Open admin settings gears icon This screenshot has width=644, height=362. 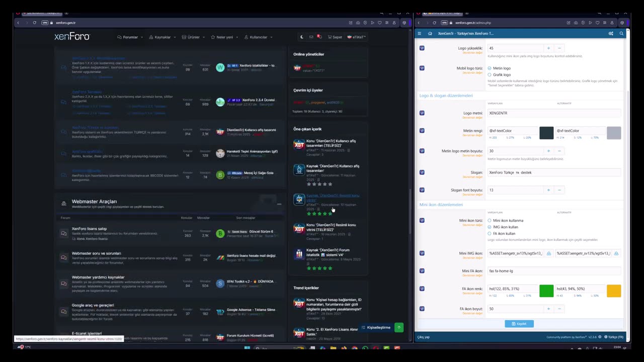[x=611, y=33]
